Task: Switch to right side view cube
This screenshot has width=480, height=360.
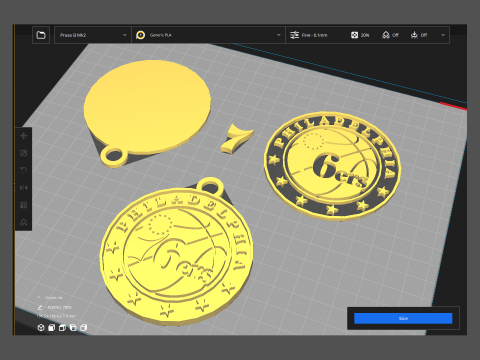Action: [84, 328]
